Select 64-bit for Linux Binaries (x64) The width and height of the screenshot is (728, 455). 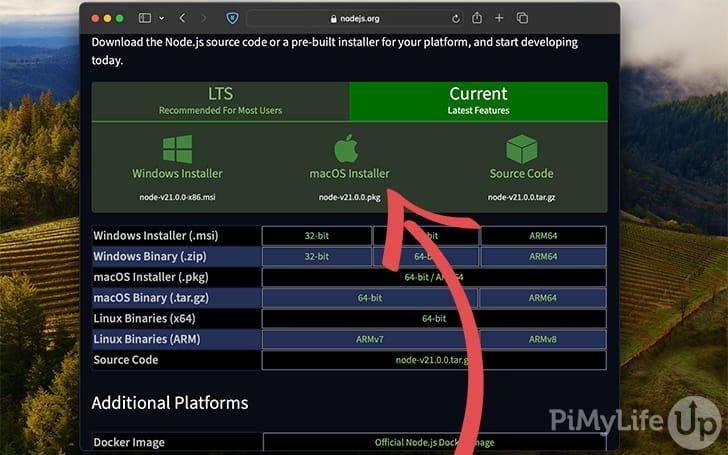tap(434, 318)
